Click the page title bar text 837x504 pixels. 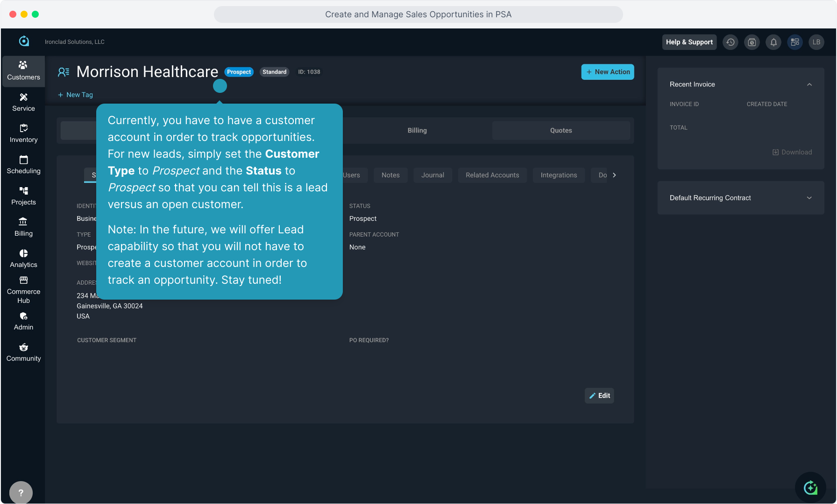point(418,14)
